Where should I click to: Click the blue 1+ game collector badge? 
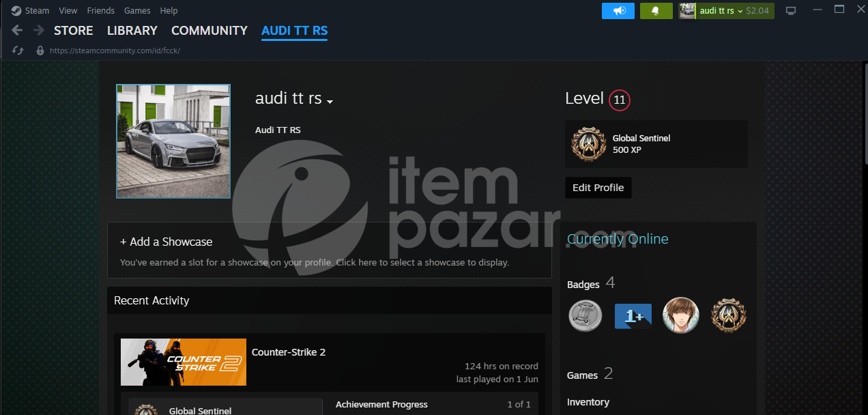pyautogui.click(x=633, y=316)
